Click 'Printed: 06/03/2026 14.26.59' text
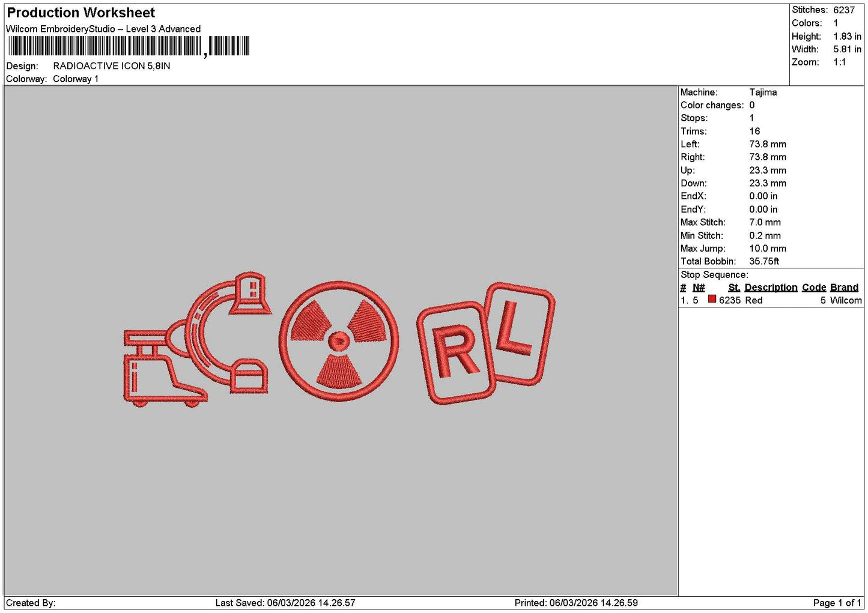 (x=576, y=603)
